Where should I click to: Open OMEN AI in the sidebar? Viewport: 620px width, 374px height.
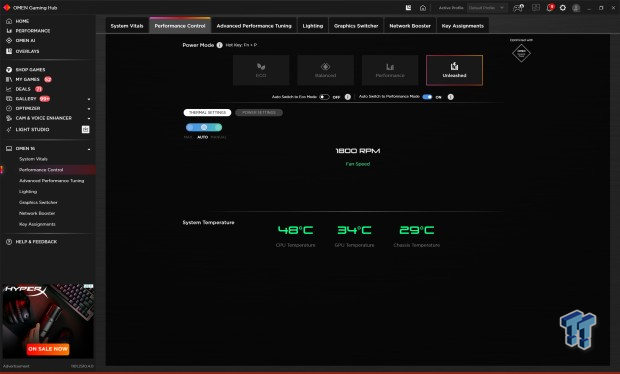(25, 41)
